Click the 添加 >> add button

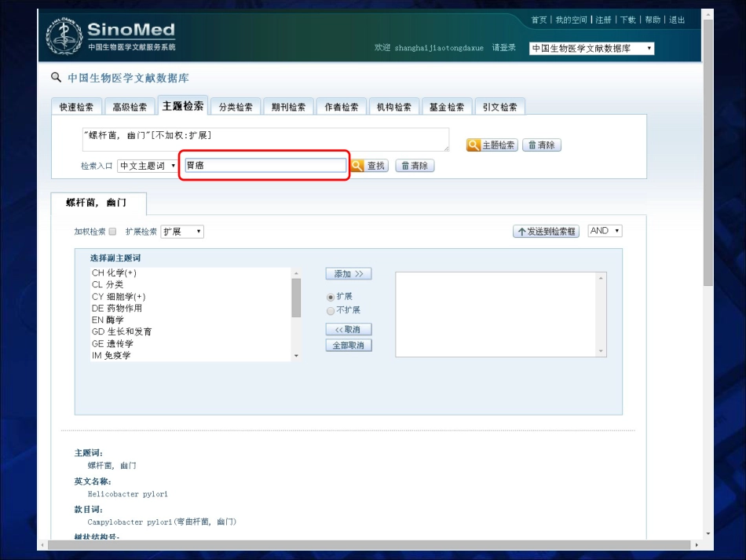click(349, 273)
